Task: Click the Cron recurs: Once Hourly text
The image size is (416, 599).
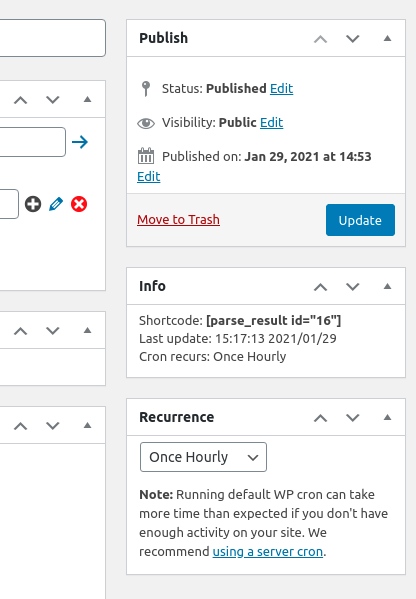Action: [212, 357]
